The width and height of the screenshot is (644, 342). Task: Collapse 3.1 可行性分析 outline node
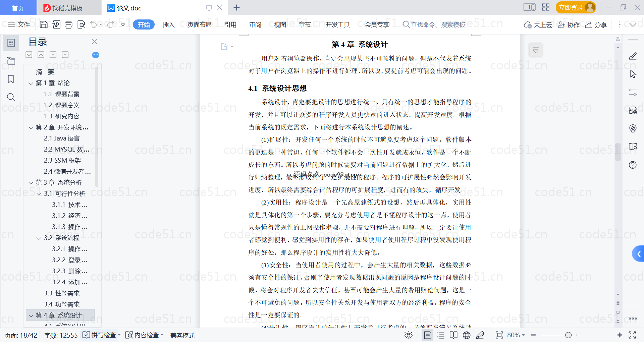point(39,194)
